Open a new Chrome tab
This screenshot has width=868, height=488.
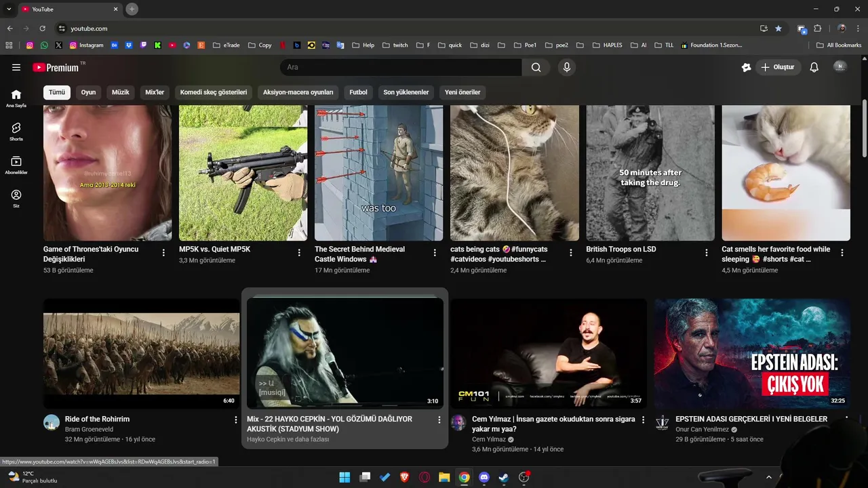(132, 9)
